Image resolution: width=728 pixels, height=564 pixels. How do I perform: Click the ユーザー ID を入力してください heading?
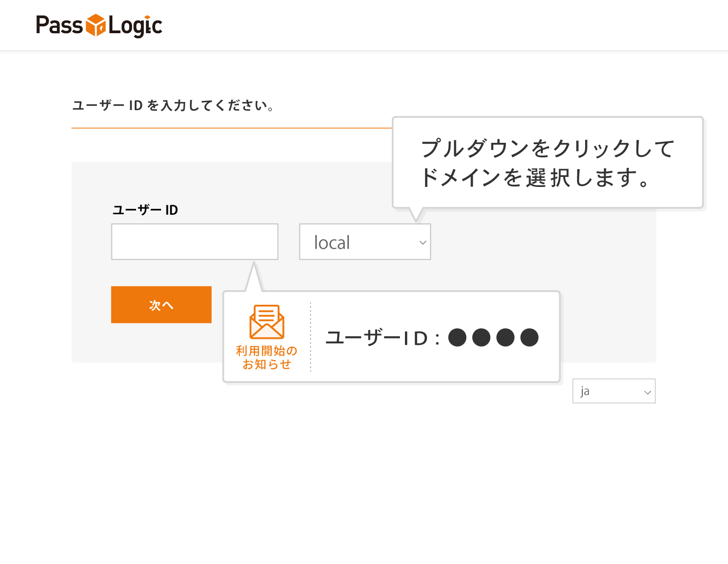coord(173,106)
